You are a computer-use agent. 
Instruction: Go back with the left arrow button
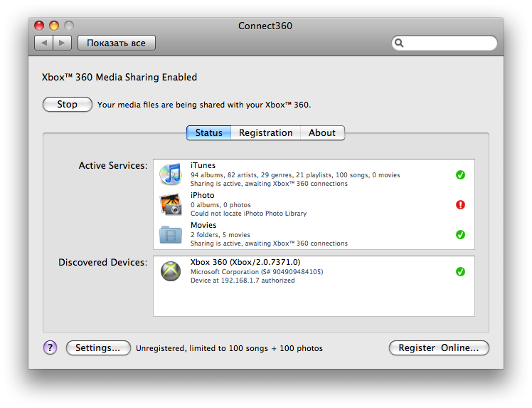click(44, 43)
